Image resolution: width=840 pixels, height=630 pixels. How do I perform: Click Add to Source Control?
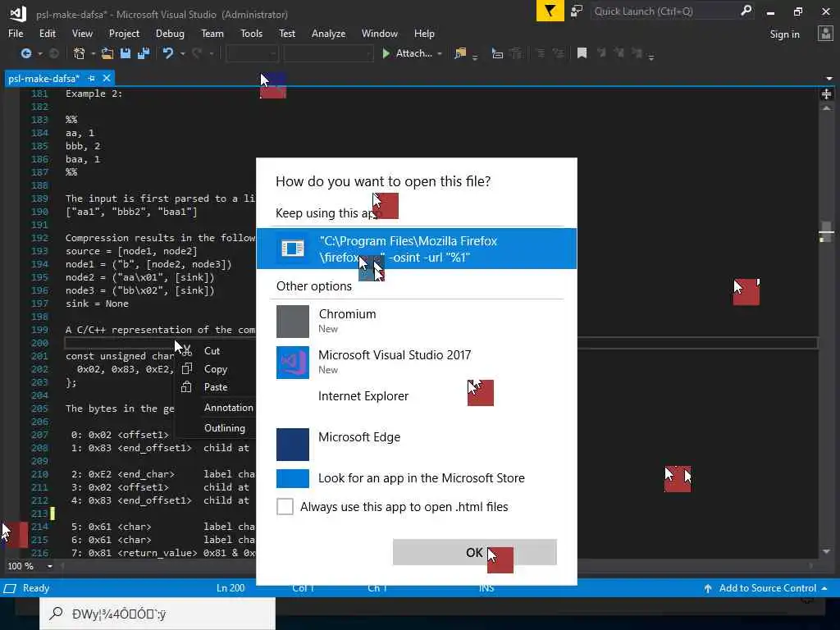(768, 588)
